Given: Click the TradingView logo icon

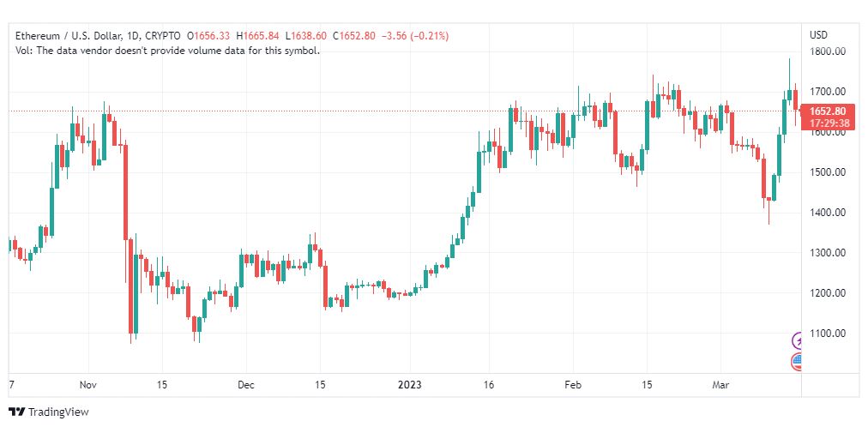Looking at the screenshot, I should click(x=16, y=412).
